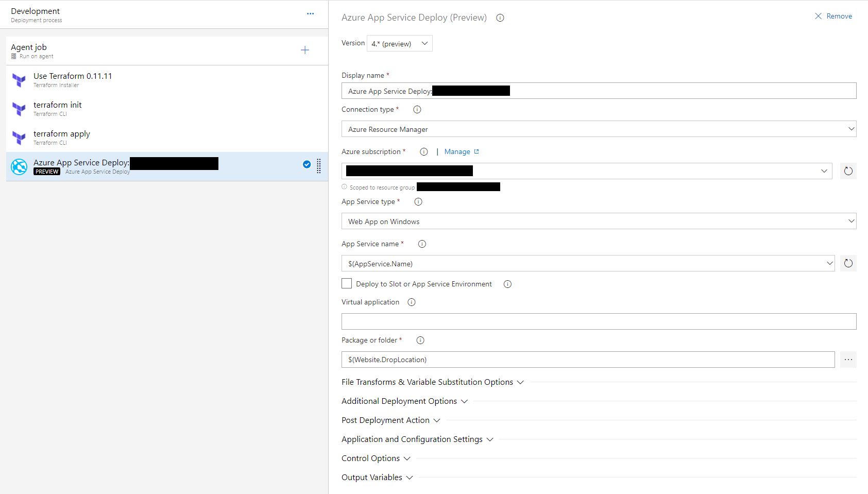The height and width of the screenshot is (494, 868).
Task: Show info for Connection type
Action: coord(417,110)
